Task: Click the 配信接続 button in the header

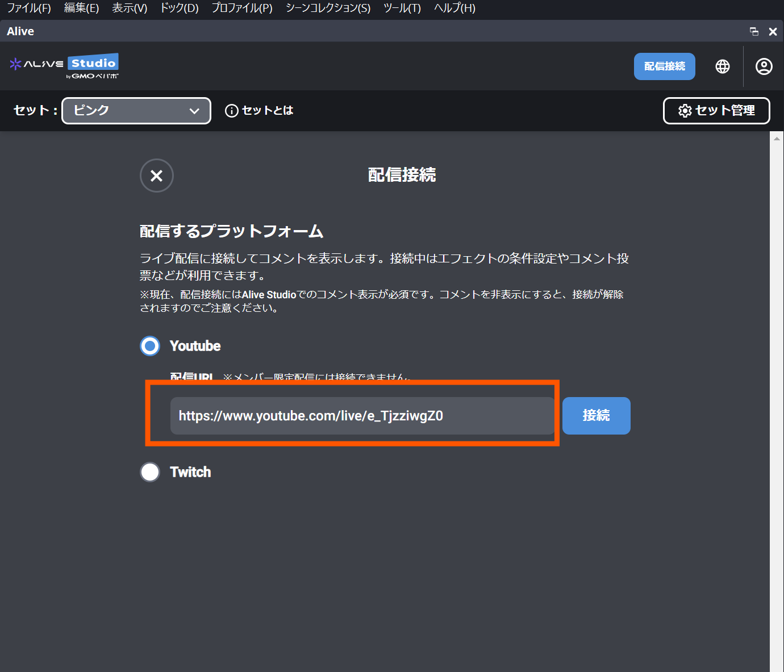Action: 664,66
